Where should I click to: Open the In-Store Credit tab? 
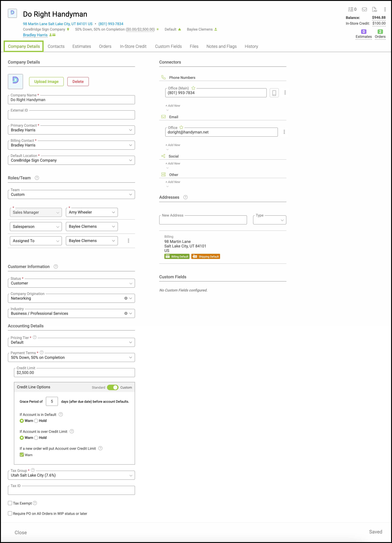coord(133,46)
